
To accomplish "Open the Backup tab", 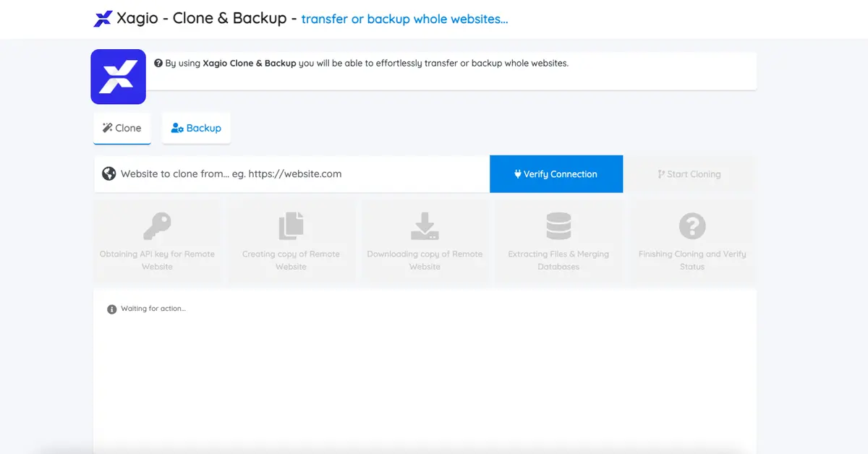I will (196, 128).
